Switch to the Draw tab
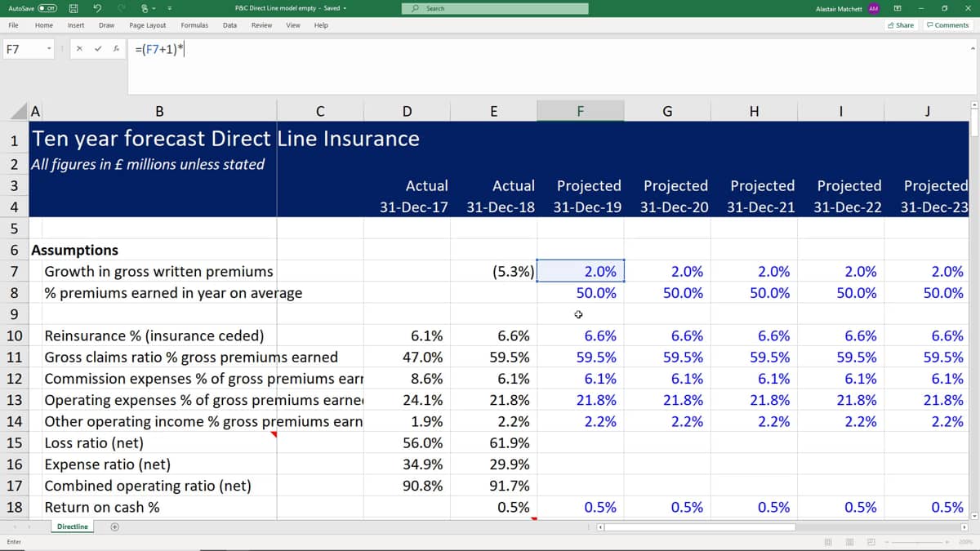This screenshot has height=551, width=980. click(106, 25)
